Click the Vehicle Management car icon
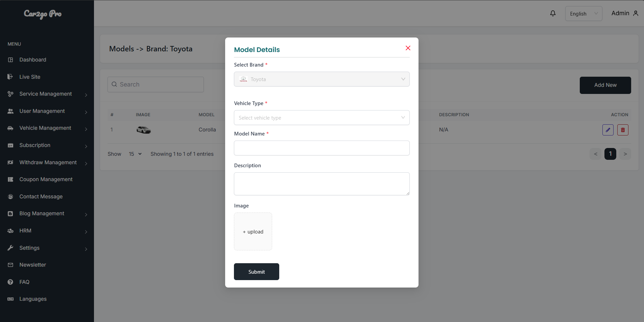 tap(10, 128)
